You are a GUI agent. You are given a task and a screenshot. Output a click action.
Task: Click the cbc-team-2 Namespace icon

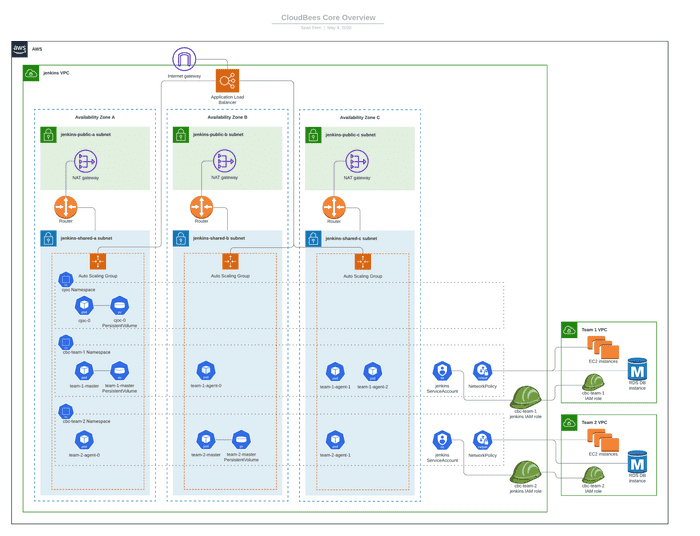tap(66, 411)
